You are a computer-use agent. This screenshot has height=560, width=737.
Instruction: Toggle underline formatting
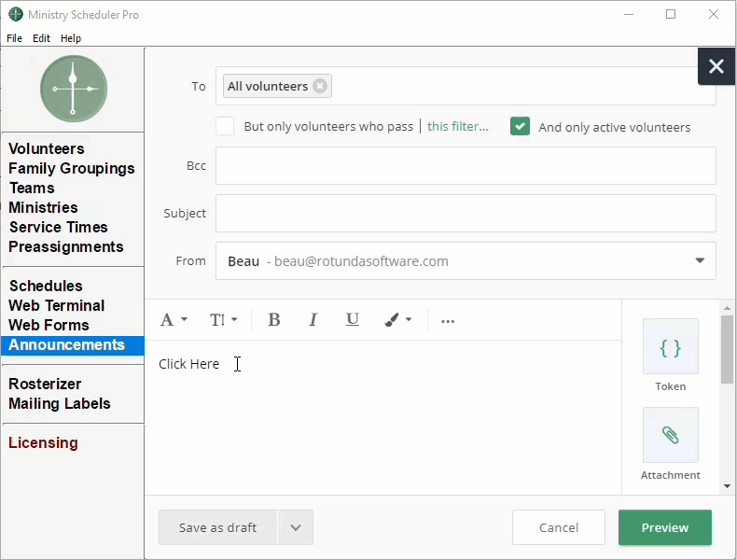(352, 320)
